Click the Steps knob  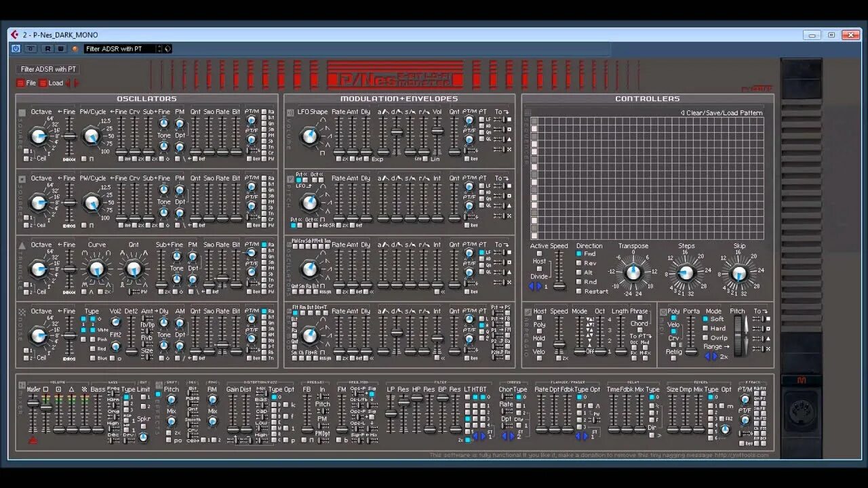(686, 273)
